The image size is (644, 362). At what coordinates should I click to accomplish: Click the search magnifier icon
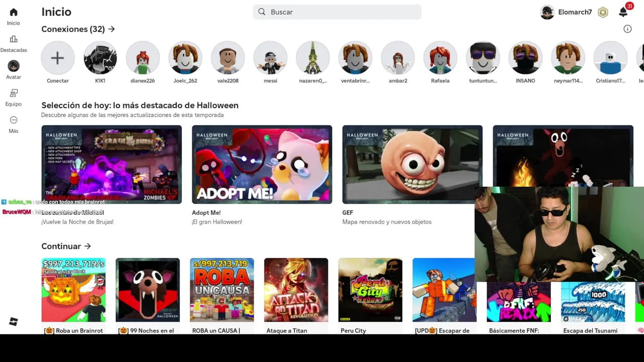coord(262,12)
